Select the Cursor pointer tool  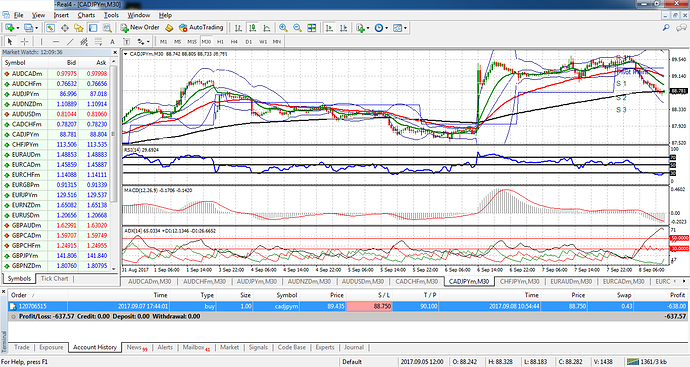10,42
